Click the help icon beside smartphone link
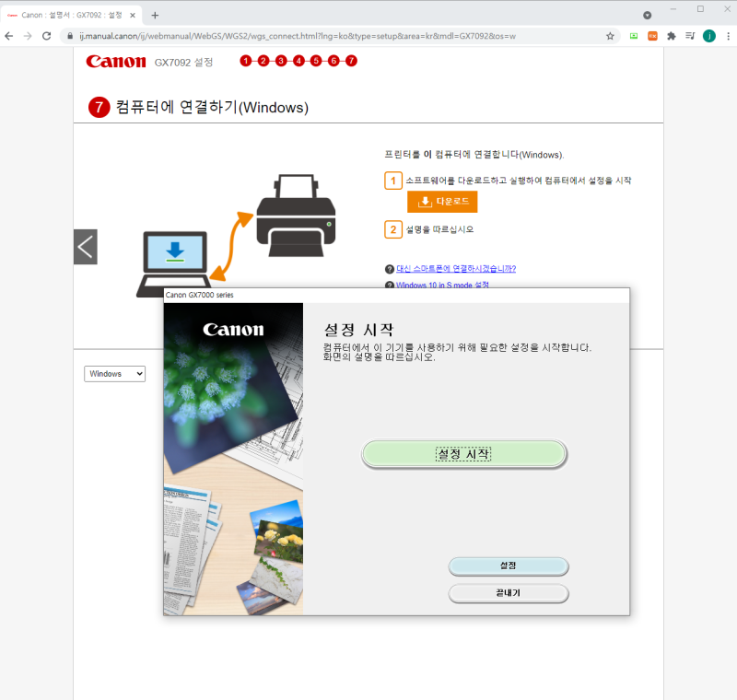 tap(390, 268)
